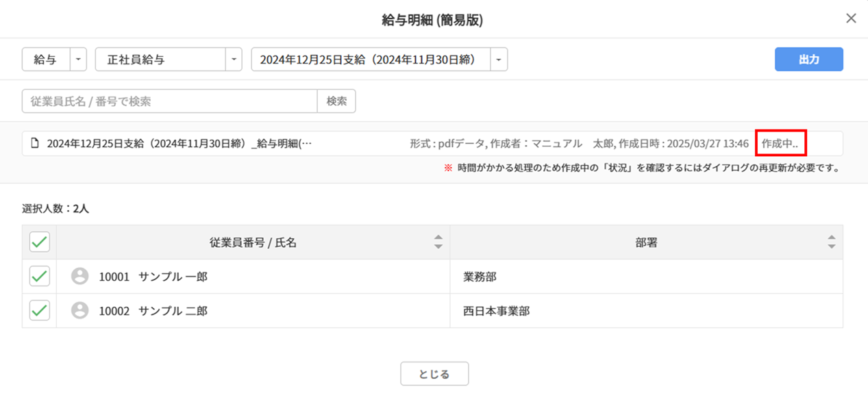Sort by 部署 column arrows

point(831,242)
